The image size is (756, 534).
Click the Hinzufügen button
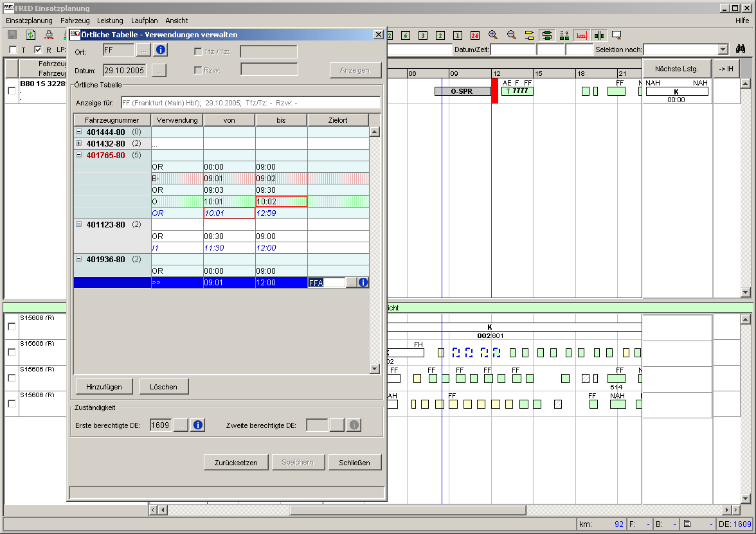coord(104,386)
